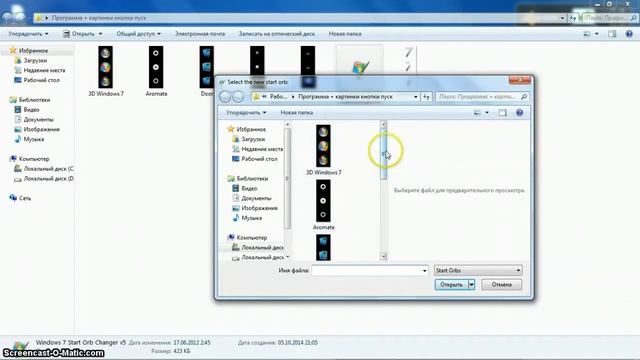This screenshot has height=360, width=640.
Task: Open Упорядочить menu in the dialog
Action: (x=246, y=112)
